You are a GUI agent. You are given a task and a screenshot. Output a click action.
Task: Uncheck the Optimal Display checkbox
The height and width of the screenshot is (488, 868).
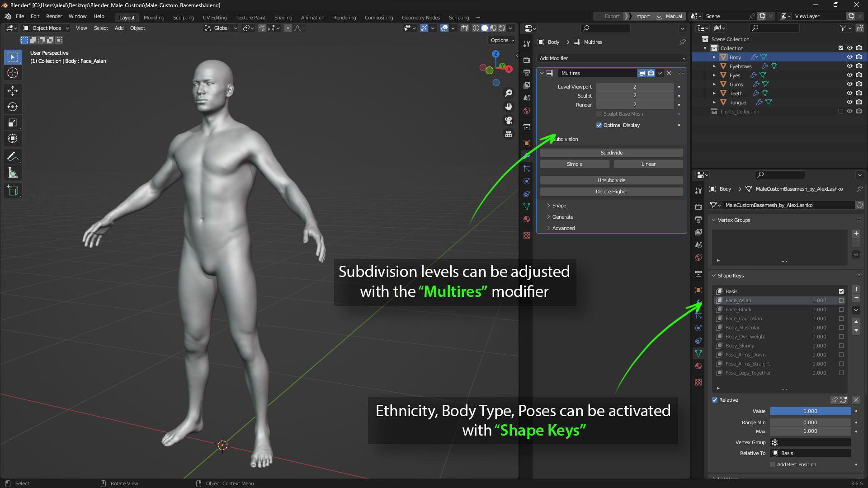tap(599, 125)
